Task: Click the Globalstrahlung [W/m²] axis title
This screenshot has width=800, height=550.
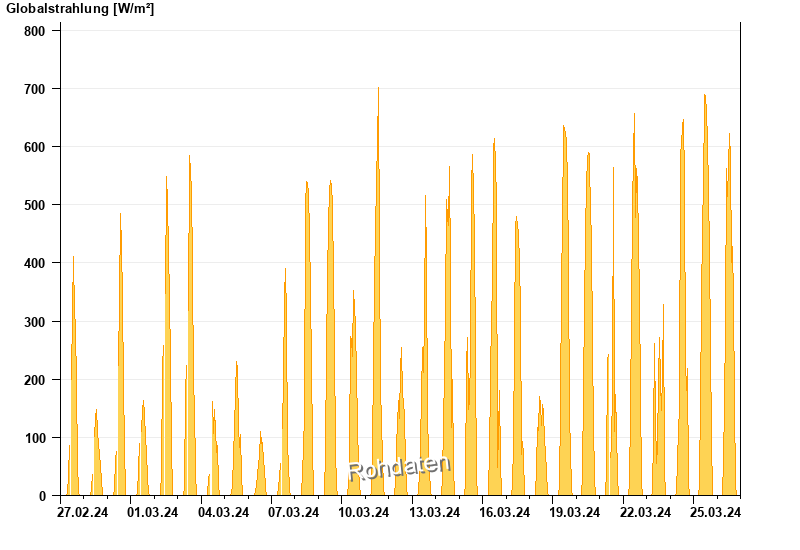Action: click(x=80, y=9)
